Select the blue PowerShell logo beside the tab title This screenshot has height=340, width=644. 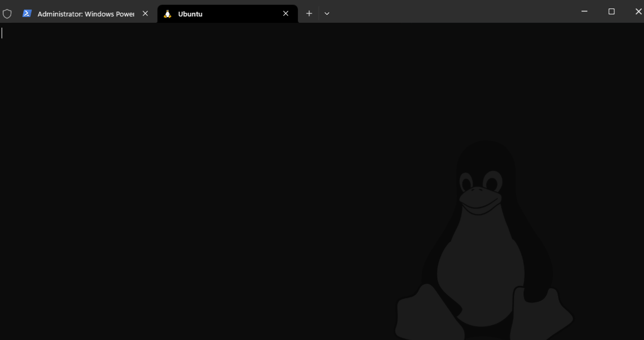click(x=27, y=13)
